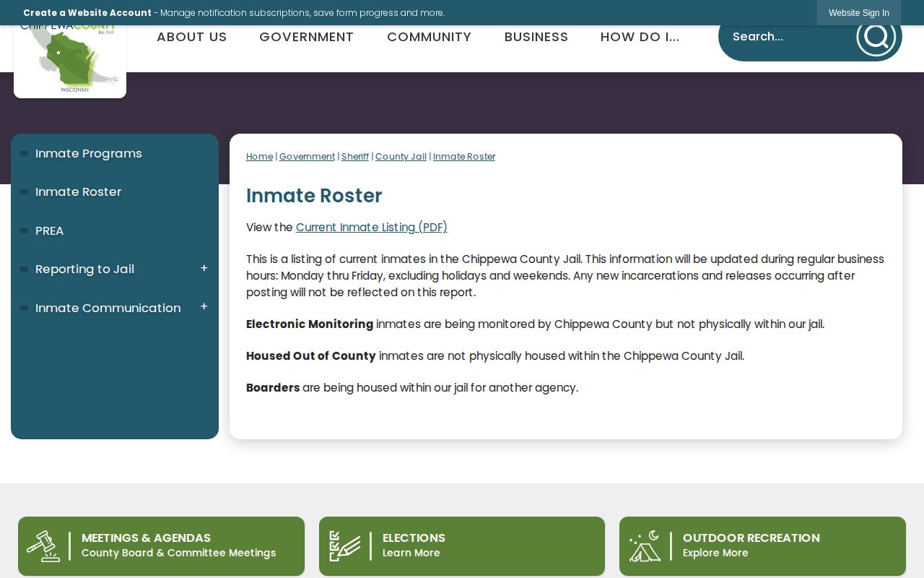Screen dimensions: 924x578
Task: Click the bold Electronic Monitoring text
Action: pos(310,324)
